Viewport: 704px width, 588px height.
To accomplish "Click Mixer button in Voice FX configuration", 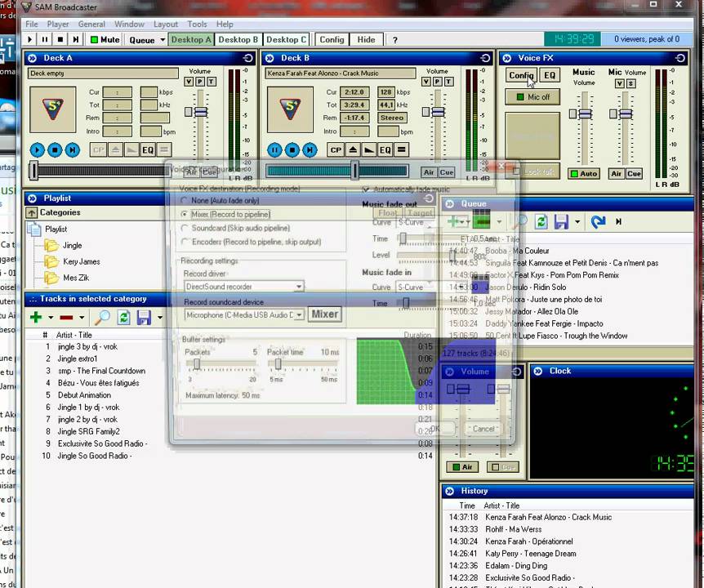I will pos(324,314).
